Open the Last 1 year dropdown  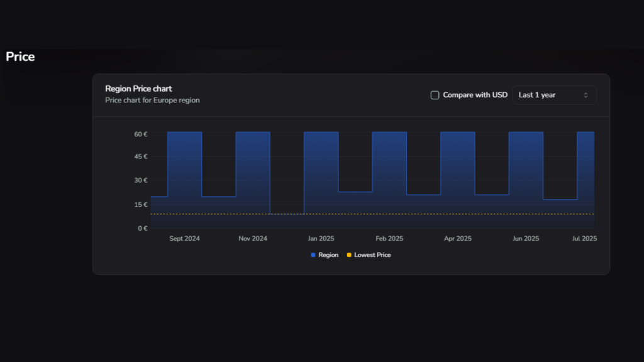click(553, 95)
